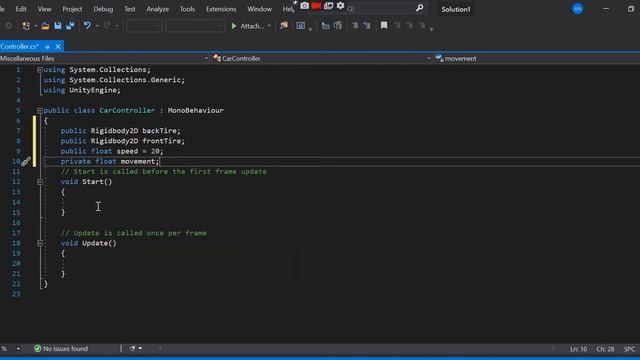
Task: Save the current file with Save icon
Action: [58, 26]
